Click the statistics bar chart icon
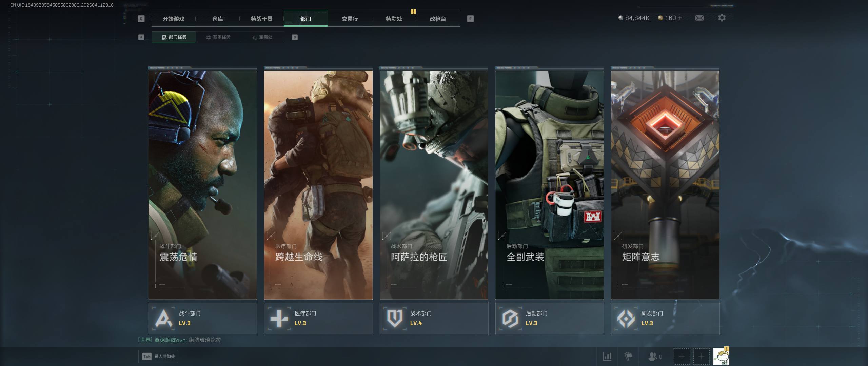Image resolution: width=868 pixels, height=366 pixels. tap(607, 357)
